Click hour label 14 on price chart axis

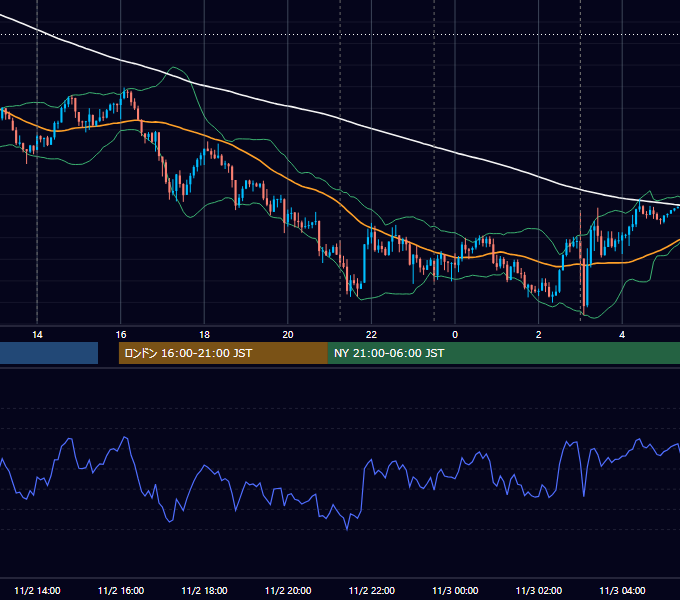click(37, 335)
